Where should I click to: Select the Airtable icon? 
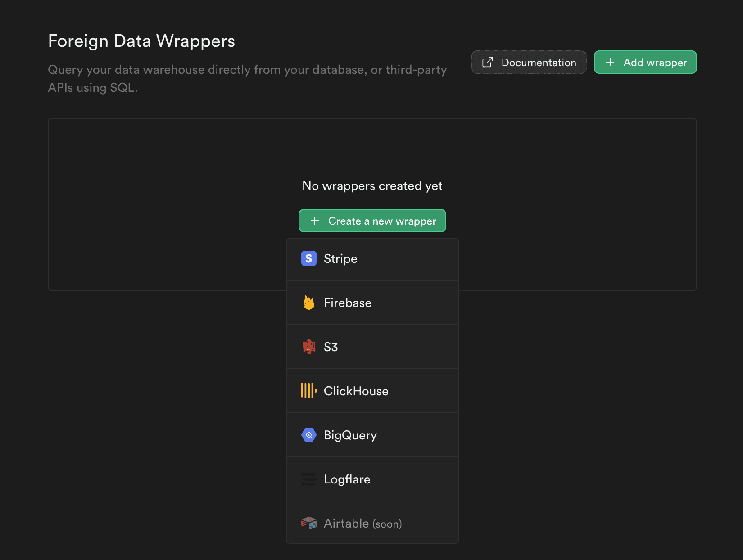point(308,523)
